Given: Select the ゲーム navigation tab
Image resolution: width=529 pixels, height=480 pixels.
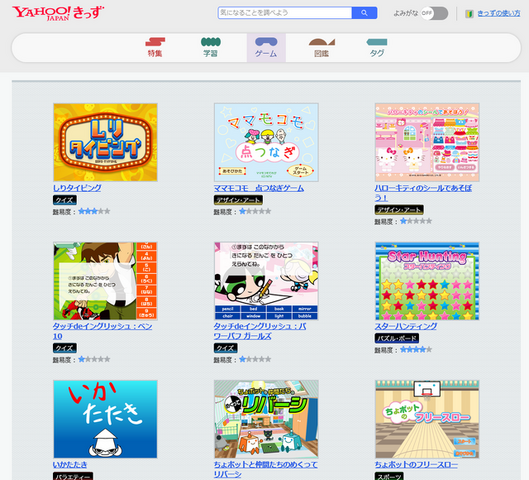Looking at the screenshot, I should point(266,48).
